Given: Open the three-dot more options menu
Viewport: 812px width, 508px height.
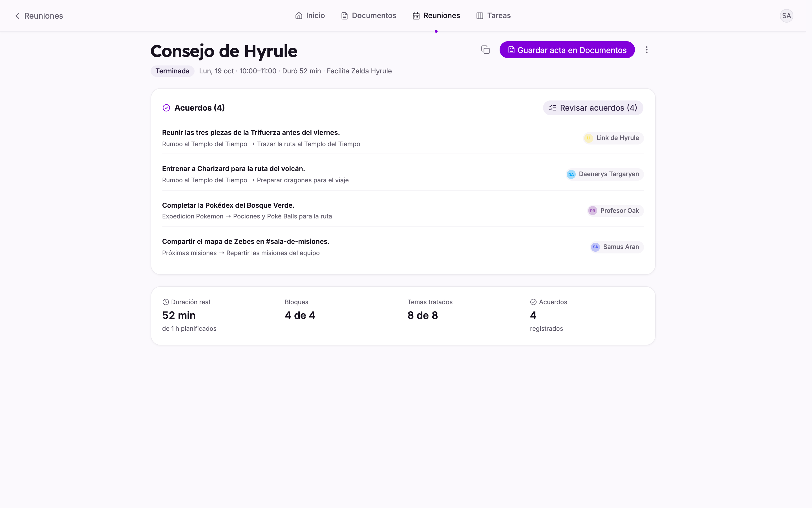Looking at the screenshot, I should [646, 50].
